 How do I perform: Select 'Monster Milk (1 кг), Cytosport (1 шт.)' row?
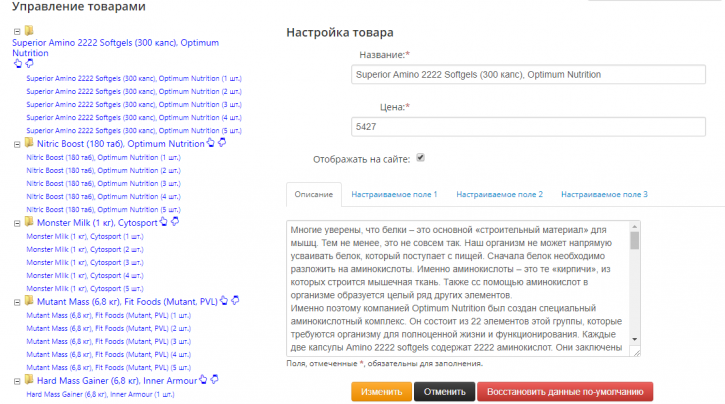pyautogui.click(x=85, y=237)
